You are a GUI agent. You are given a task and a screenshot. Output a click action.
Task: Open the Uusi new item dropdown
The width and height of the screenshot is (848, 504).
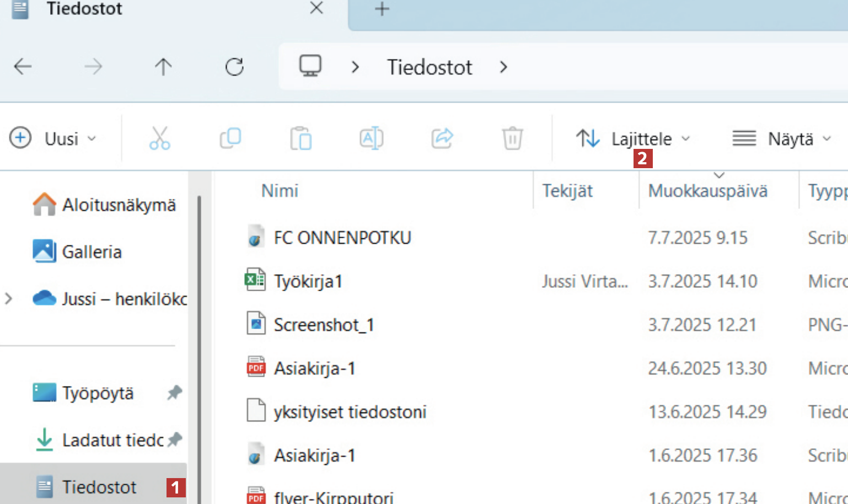tap(53, 138)
